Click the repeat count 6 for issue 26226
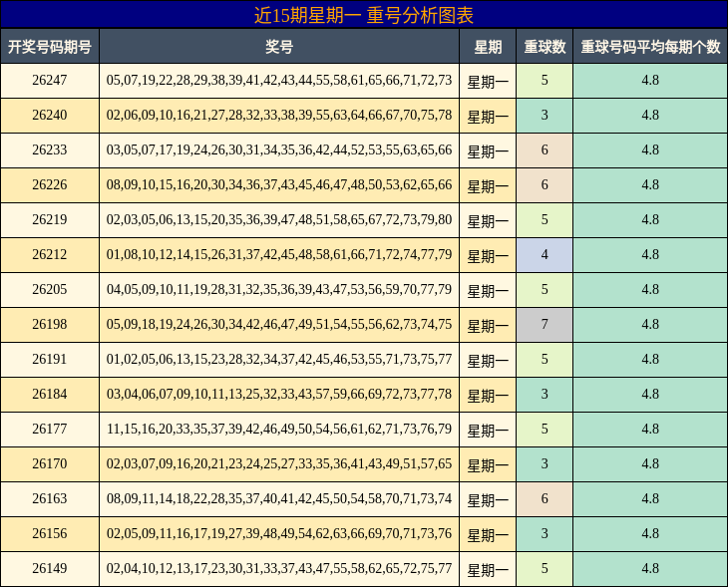 click(545, 184)
